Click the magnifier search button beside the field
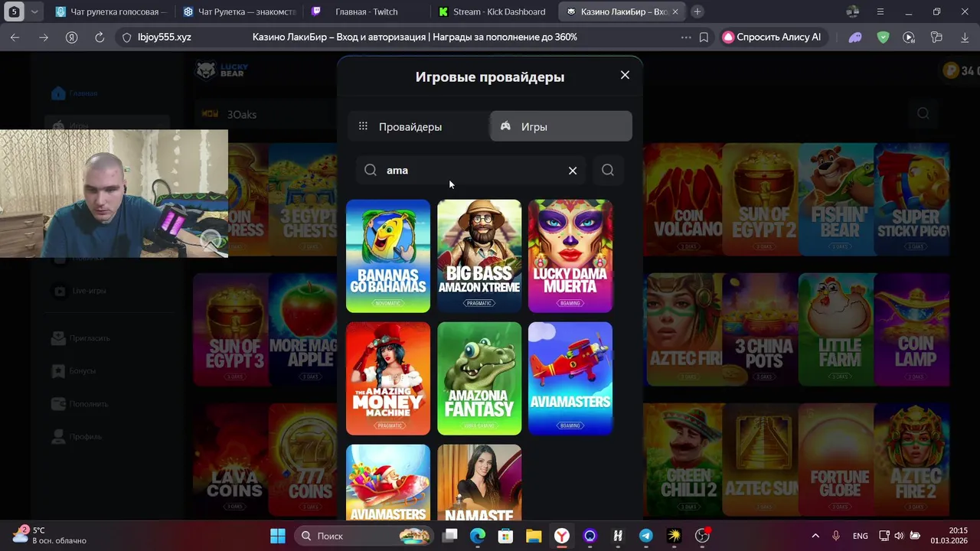The height and width of the screenshot is (551, 980). pos(608,171)
